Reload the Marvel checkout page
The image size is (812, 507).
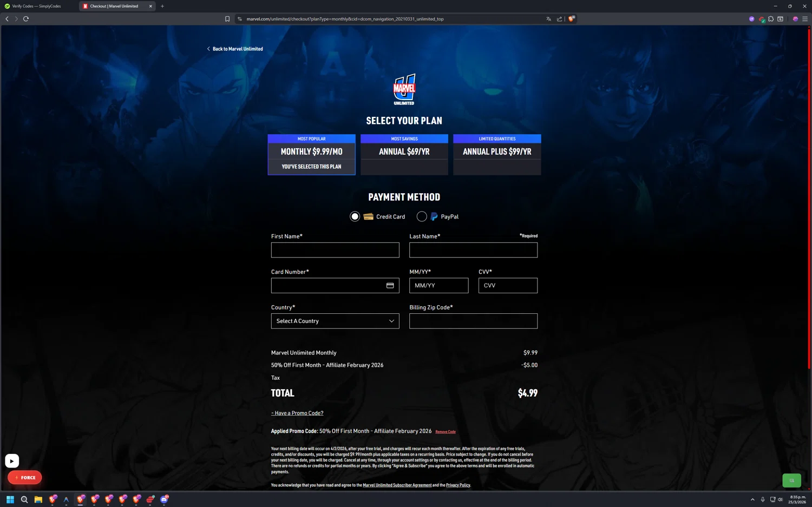click(x=25, y=19)
